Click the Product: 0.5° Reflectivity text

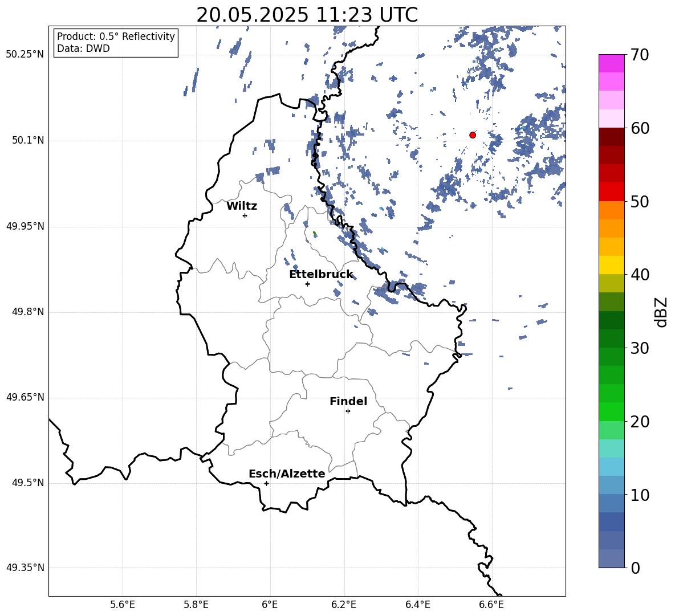point(116,36)
